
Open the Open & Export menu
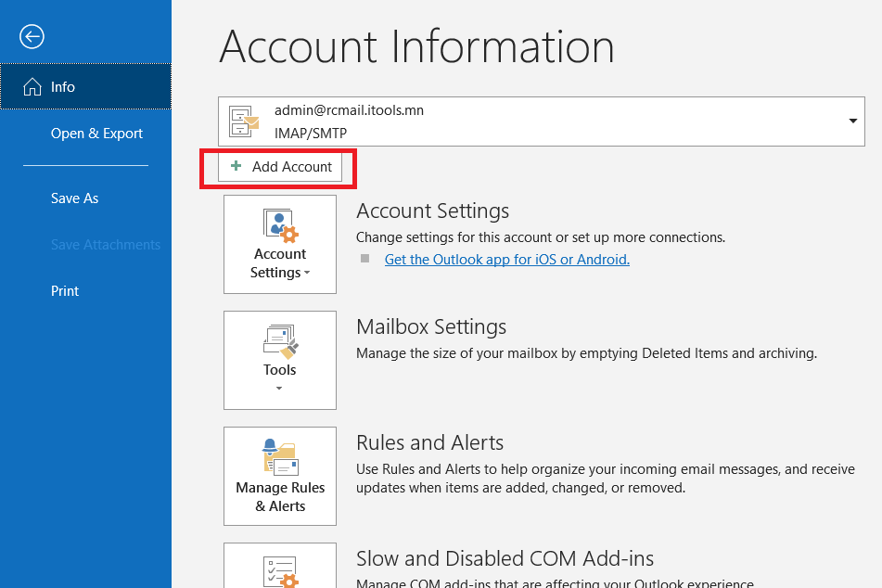(x=96, y=134)
